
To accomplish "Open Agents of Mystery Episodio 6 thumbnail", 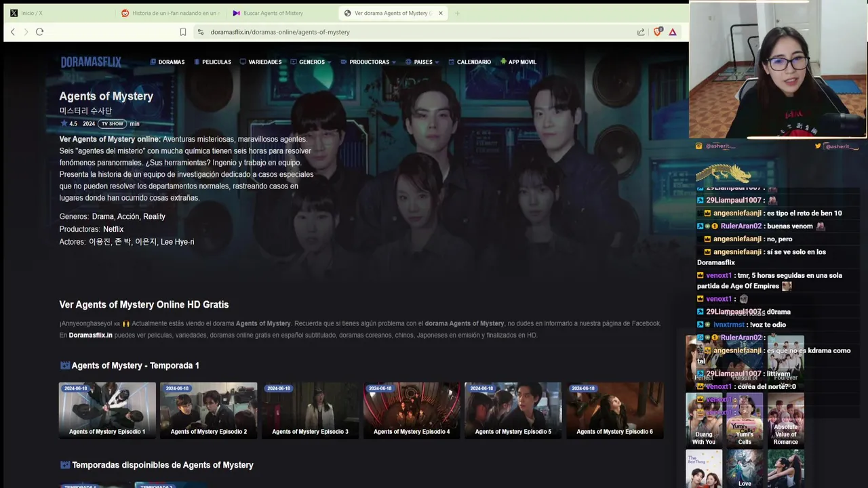I will [x=614, y=410].
